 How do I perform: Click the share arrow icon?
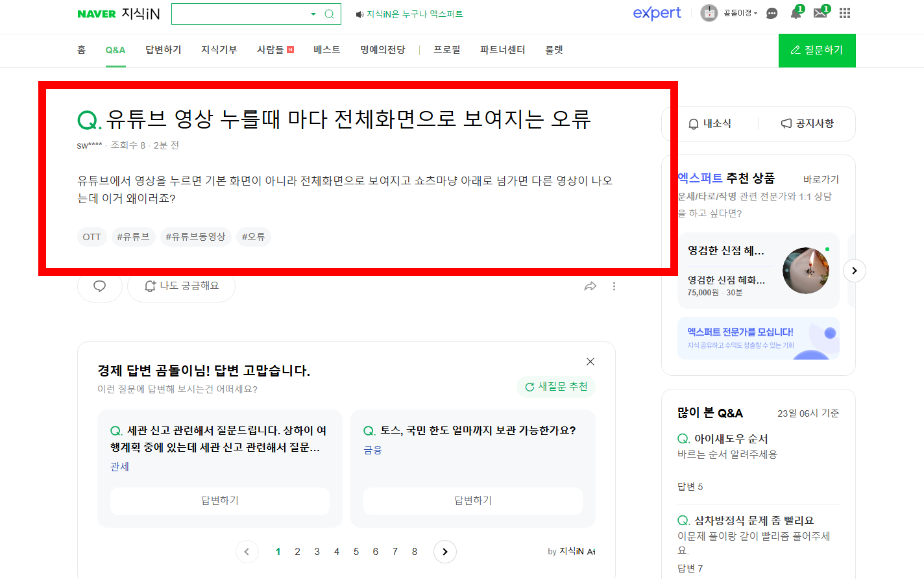tap(590, 286)
